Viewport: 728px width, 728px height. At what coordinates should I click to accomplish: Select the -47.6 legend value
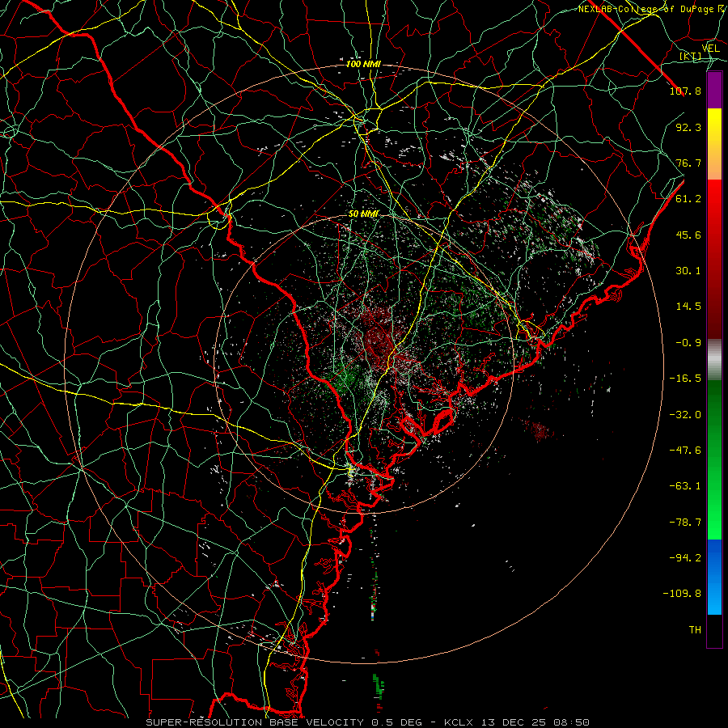coord(685,451)
